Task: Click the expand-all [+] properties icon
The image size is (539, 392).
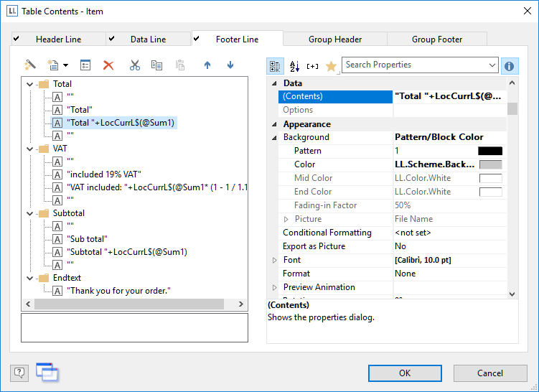Action: (x=312, y=66)
